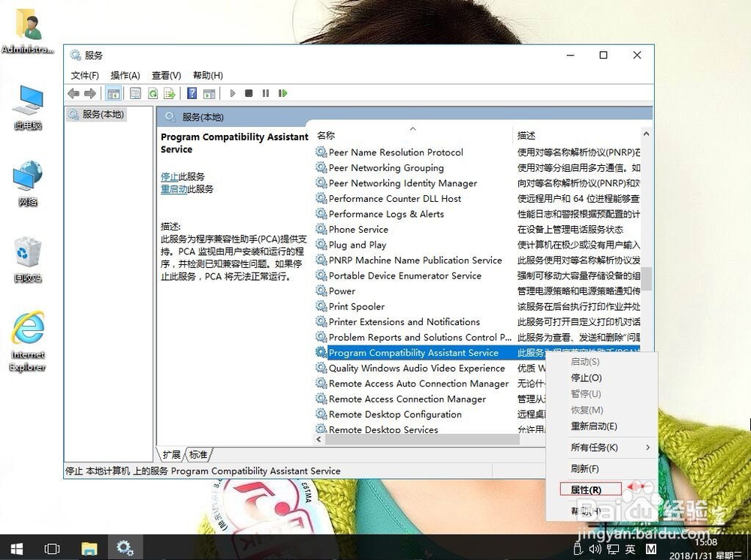751x560 pixels.
Task: Open the 查看(V) menu
Action: point(167,75)
